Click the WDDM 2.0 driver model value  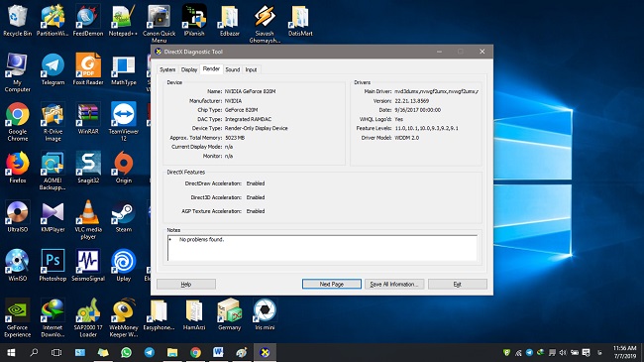click(x=406, y=138)
